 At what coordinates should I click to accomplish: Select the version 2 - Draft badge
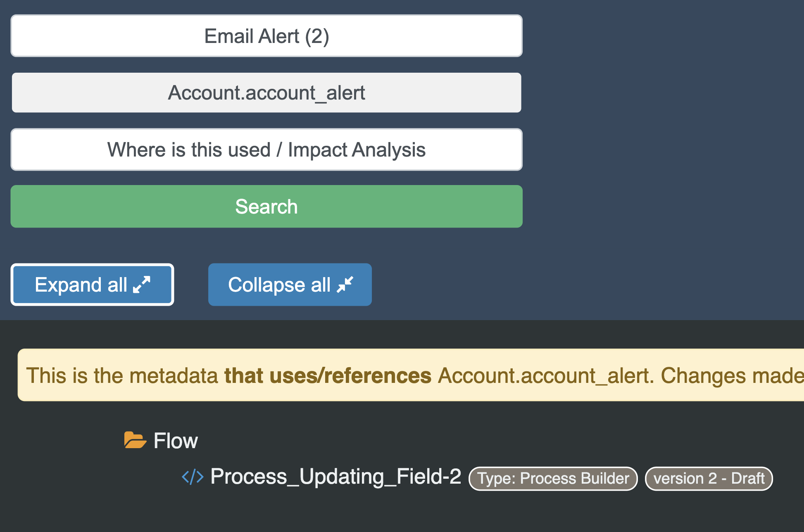point(708,478)
